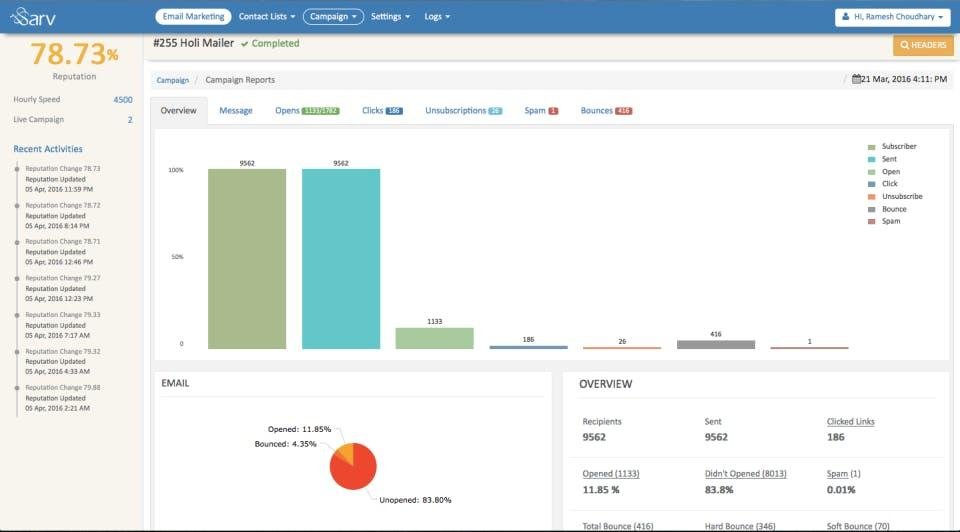Click the green Completed checkmark icon
Viewport: 960px width, 532px height.
(245, 44)
